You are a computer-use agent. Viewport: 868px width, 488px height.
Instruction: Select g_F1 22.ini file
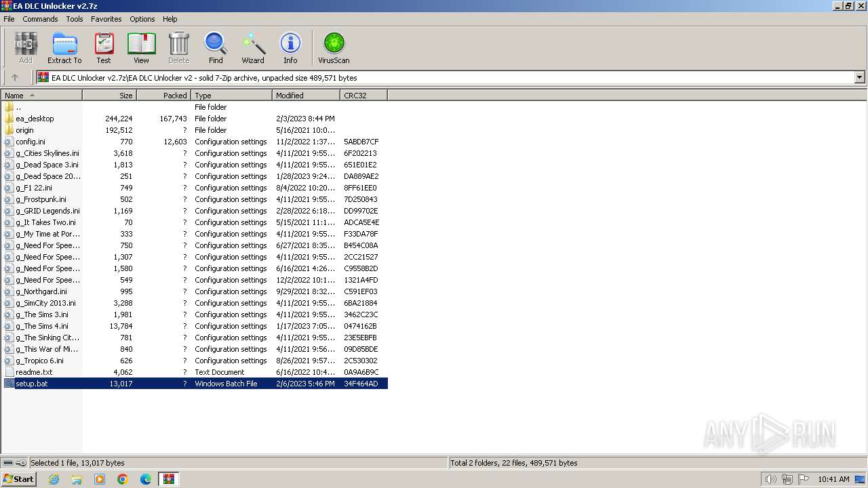point(34,188)
